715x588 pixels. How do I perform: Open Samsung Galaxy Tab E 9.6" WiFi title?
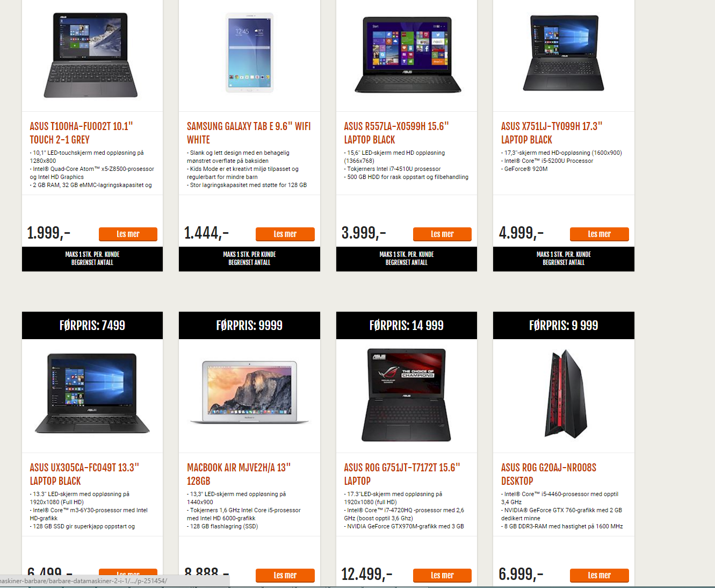[249, 133]
